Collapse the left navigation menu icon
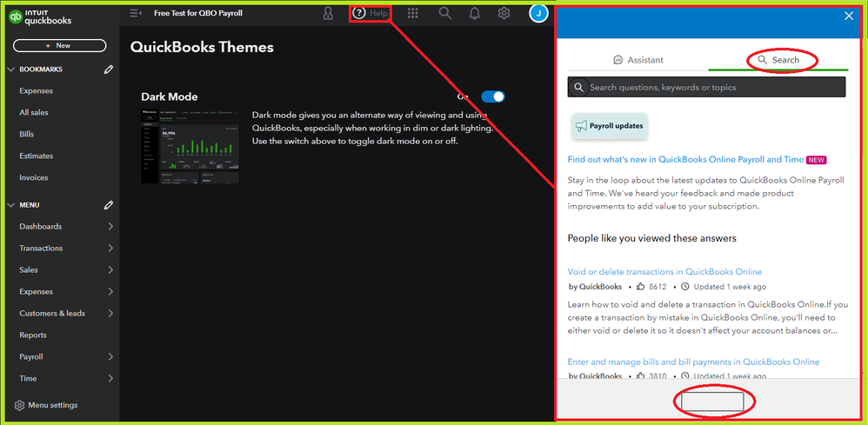Screen dimensions: 868x425 point(136,13)
